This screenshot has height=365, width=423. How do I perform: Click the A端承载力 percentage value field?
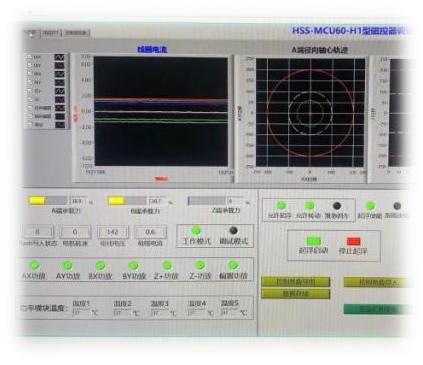pos(78,201)
